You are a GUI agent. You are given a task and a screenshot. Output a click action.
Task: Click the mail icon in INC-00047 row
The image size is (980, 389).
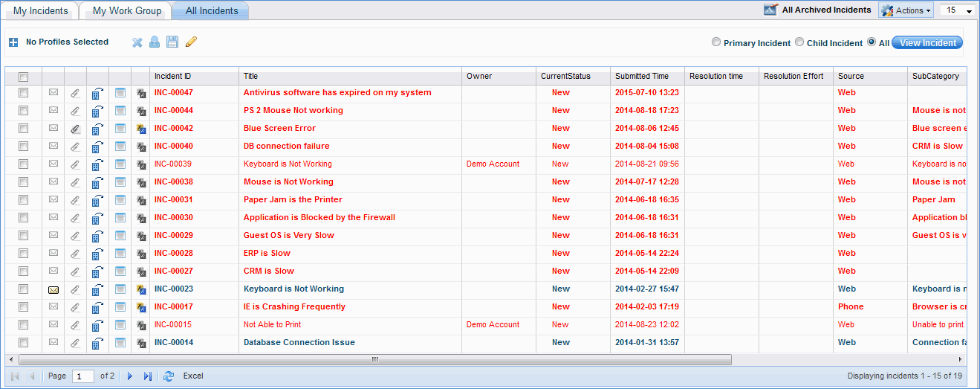pos(53,92)
